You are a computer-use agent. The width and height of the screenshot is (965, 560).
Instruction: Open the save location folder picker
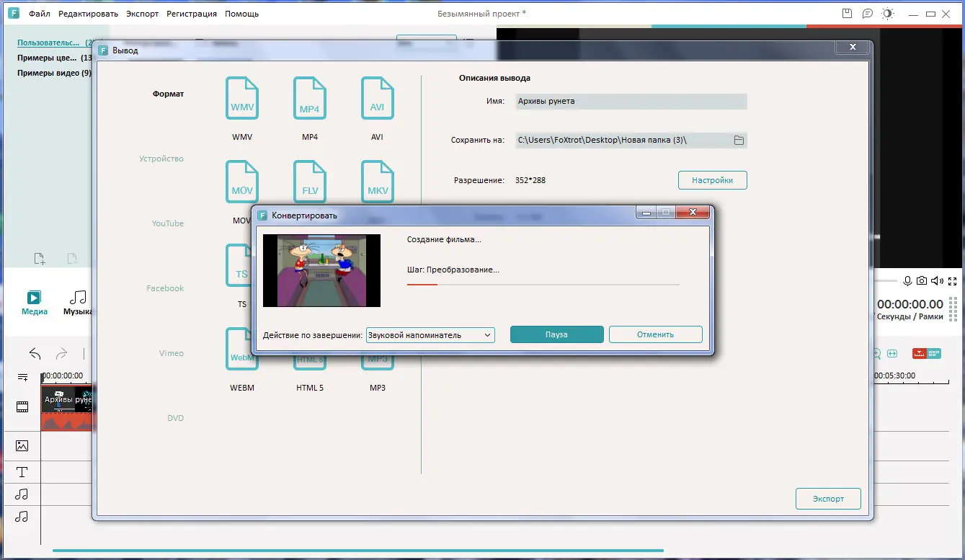pos(739,140)
